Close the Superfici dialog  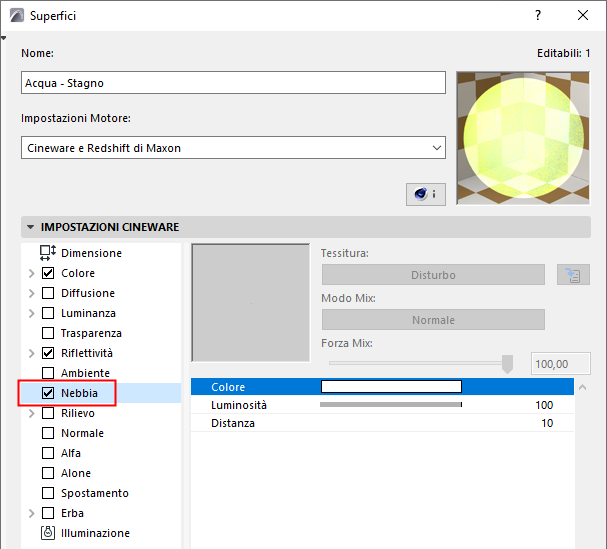pos(583,15)
